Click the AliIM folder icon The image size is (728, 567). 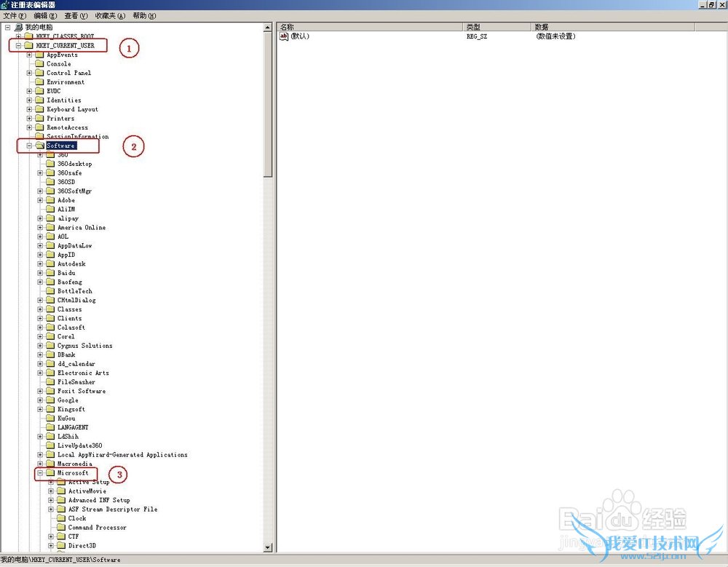tap(50, 210)
